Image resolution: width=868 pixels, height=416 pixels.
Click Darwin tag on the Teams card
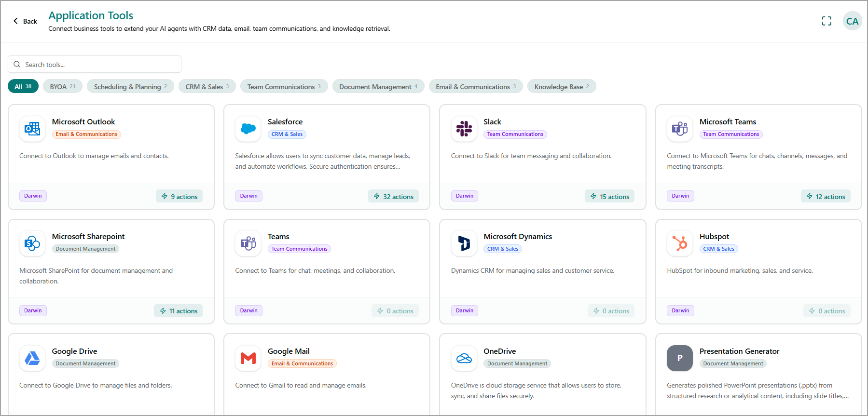click(248, 310)
